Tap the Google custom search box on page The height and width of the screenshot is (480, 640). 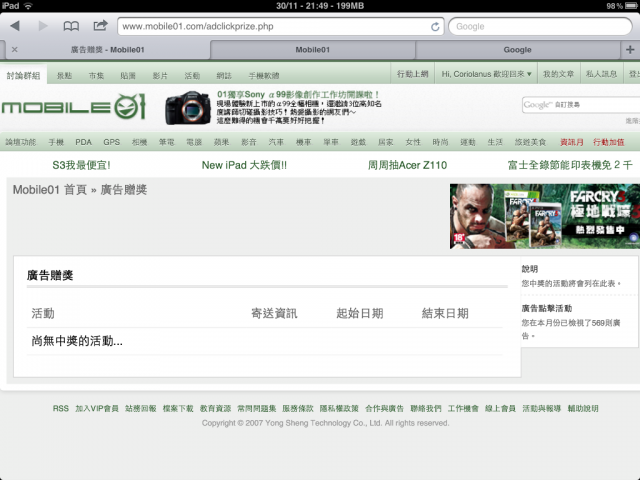coord(581,105)
